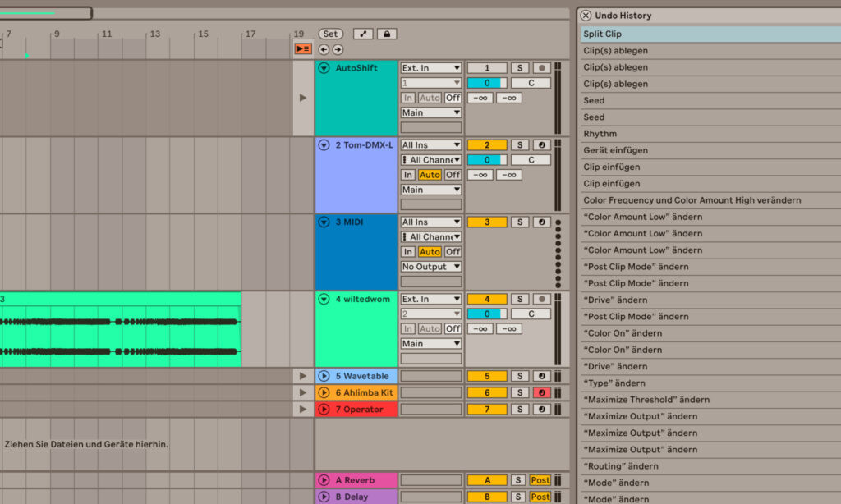This screenshot has width=841, height=504.
Task: Click the AutoShift track volume slider
Action: [487, 83]
